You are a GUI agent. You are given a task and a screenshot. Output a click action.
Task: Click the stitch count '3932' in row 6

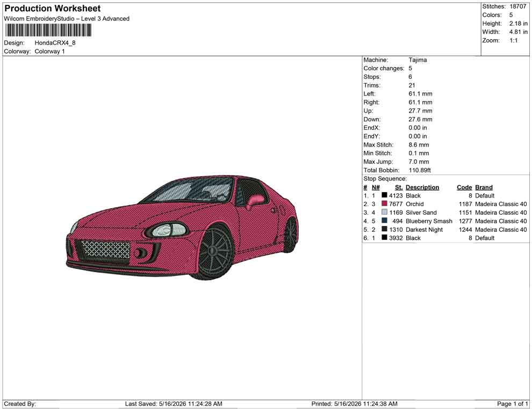tap(396, 238)
